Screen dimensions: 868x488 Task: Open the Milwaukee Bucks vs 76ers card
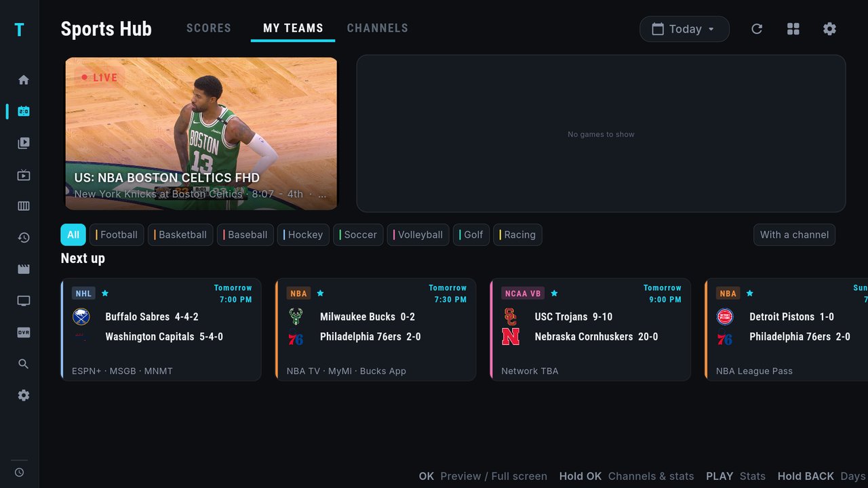pos(376,329)
